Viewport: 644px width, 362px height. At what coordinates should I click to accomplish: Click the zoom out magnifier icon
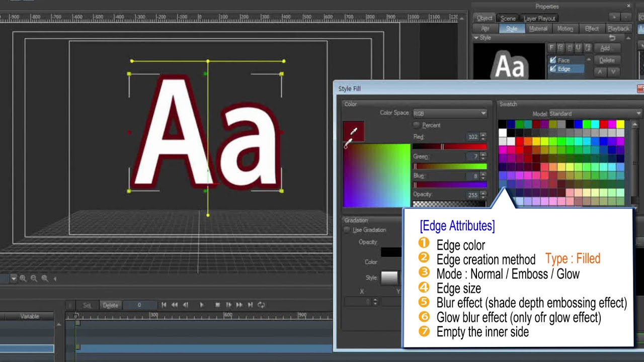34,278
